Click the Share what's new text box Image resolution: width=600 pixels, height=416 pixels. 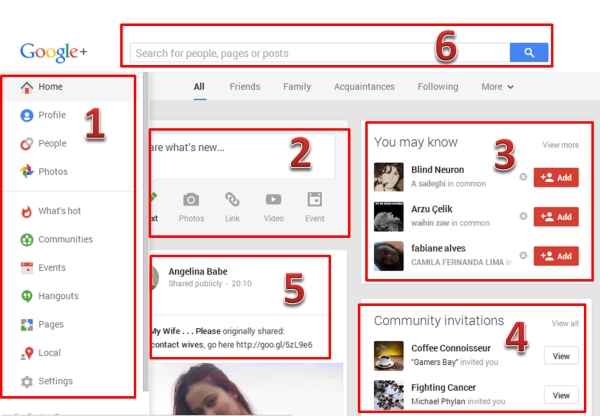[x=243, y=156]
